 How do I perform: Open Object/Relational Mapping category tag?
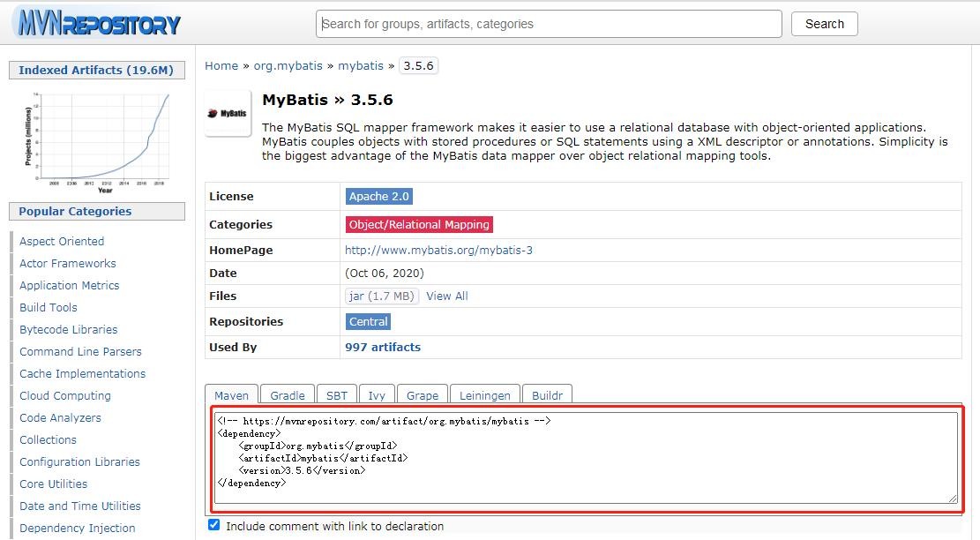pos(419,224)
